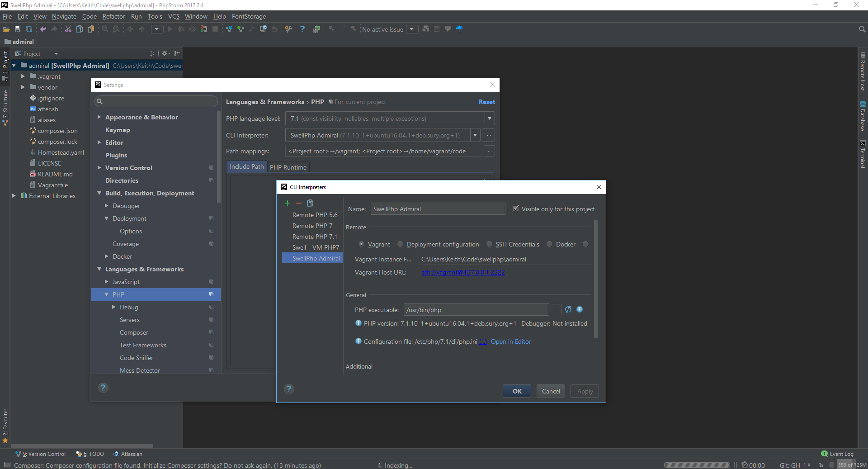The width and height of the screenshot is (868, 469).
Task: Select SSH Credentials radio button
Action: pyautogui.click(x=489, y=244)
